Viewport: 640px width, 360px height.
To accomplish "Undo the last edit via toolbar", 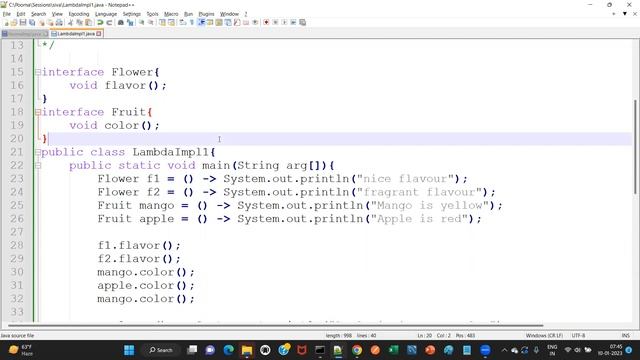I will click(x=100, y=22).
